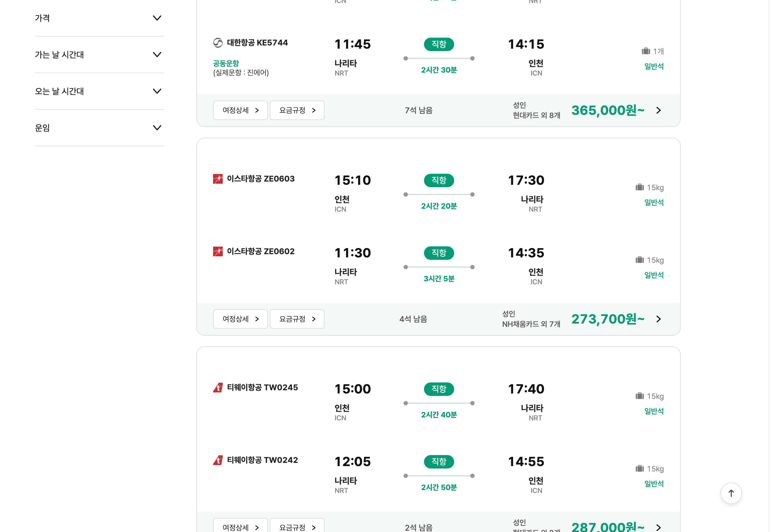This screenshot has width=770, height=532.
Task: Click the Korean Air KE5744 airline logo
Action: (218, 43)
